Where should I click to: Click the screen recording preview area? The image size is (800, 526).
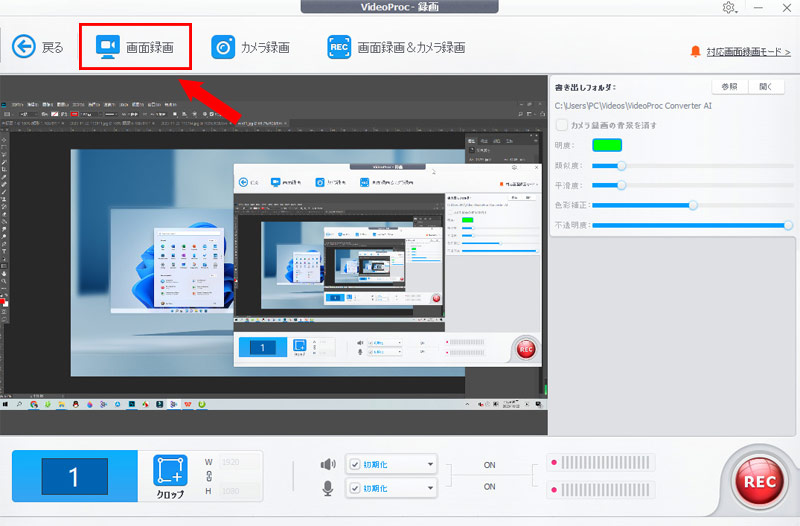tap(273, 255)
